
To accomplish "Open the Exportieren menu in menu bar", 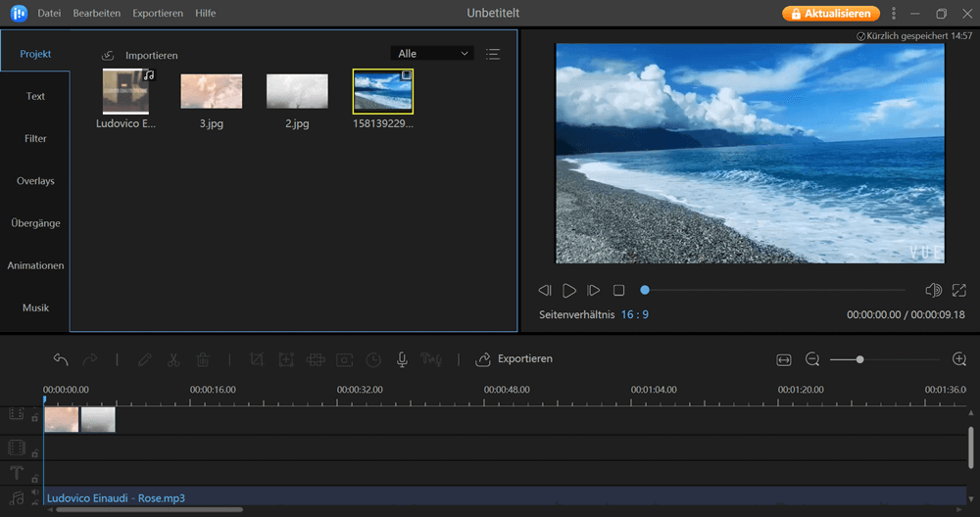I will coord(156,14).
